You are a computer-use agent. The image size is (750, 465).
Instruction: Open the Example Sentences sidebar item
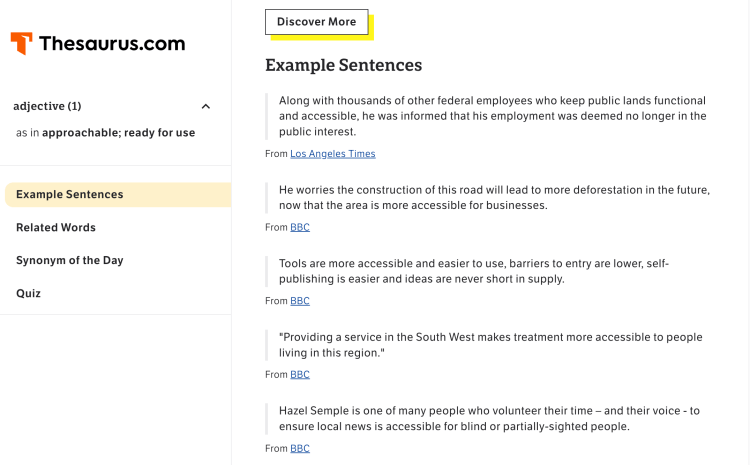click(x=70, y=195)
